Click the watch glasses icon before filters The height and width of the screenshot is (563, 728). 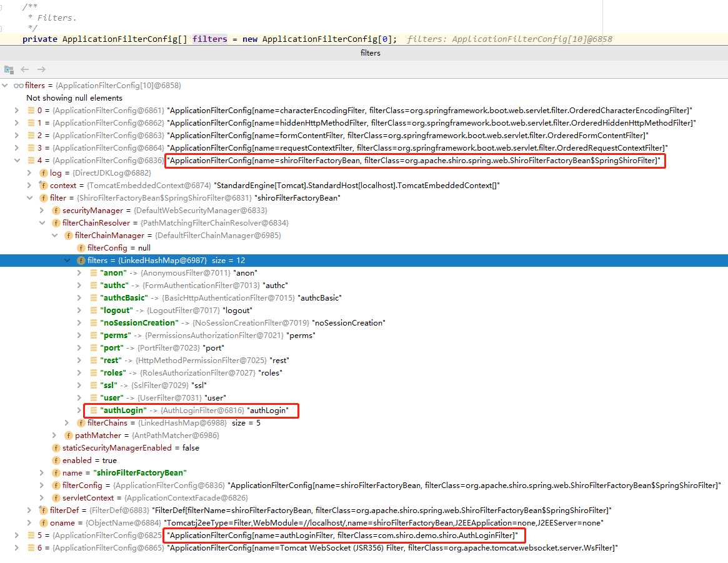tap(19, 86)
